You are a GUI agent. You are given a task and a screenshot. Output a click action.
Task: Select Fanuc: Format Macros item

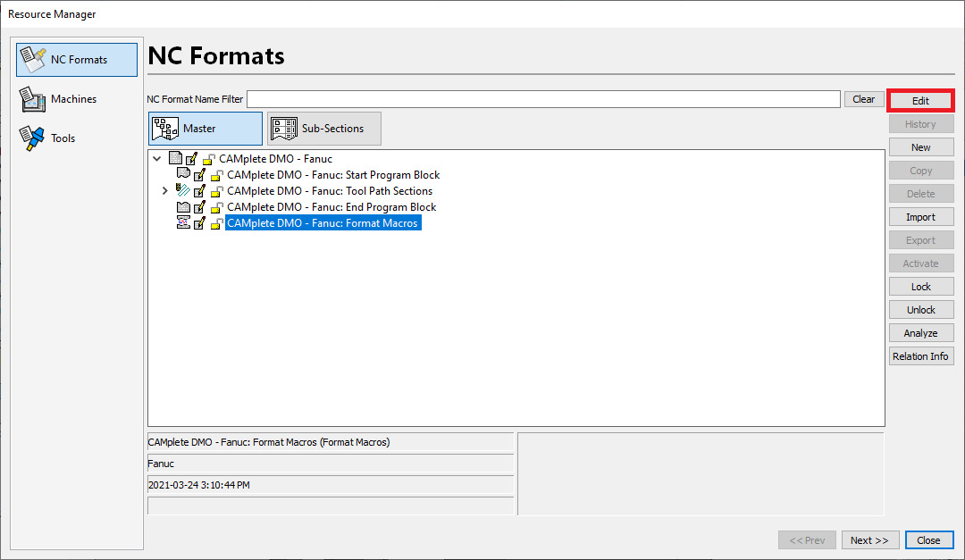[323, 222]
